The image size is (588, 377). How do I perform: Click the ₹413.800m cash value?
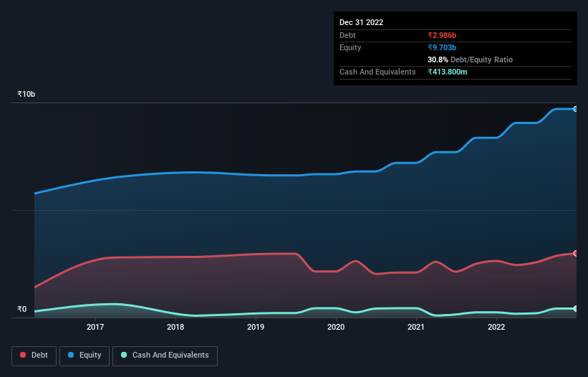(x=448, y=72)
